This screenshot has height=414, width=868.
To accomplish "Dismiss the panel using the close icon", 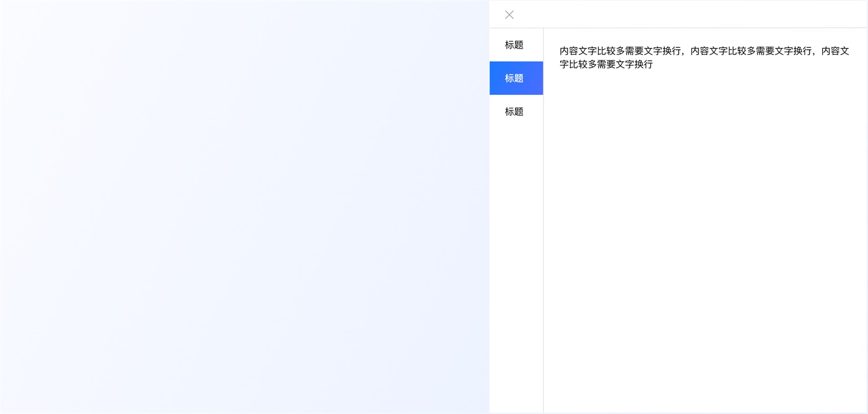I will coord(509,14).
